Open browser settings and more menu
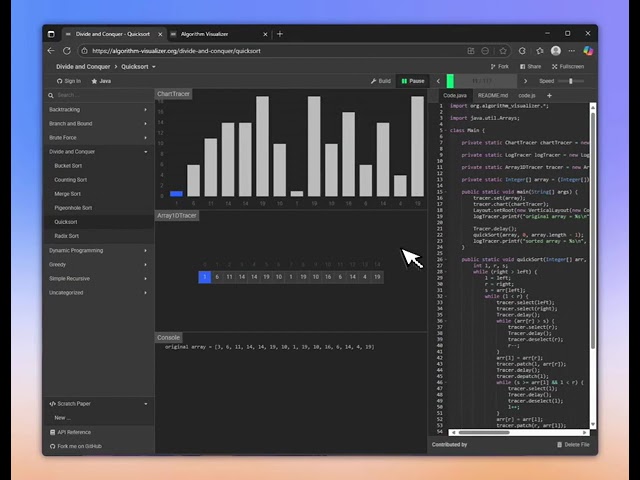The height and width of the screenshot is (480, 640). pyautogui.click(x=571, y=51)
